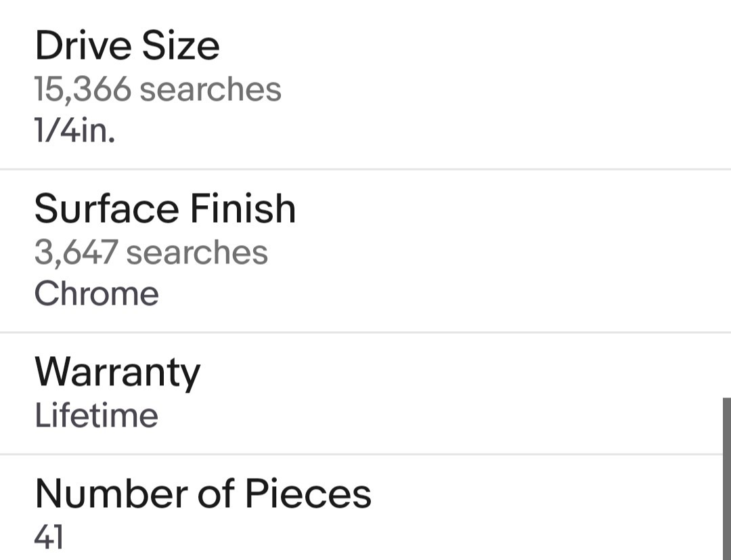Click the Warranty heading

tap(118, 373)
